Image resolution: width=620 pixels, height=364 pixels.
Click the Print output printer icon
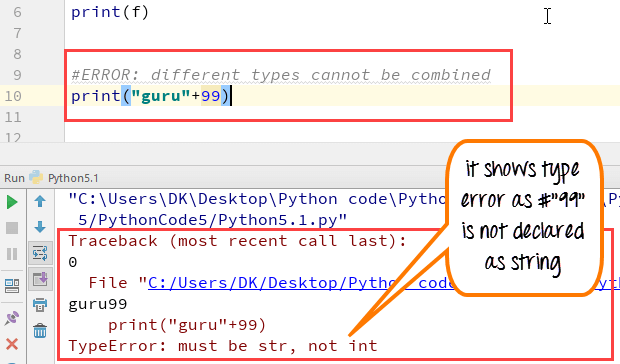tap(40, 305)
